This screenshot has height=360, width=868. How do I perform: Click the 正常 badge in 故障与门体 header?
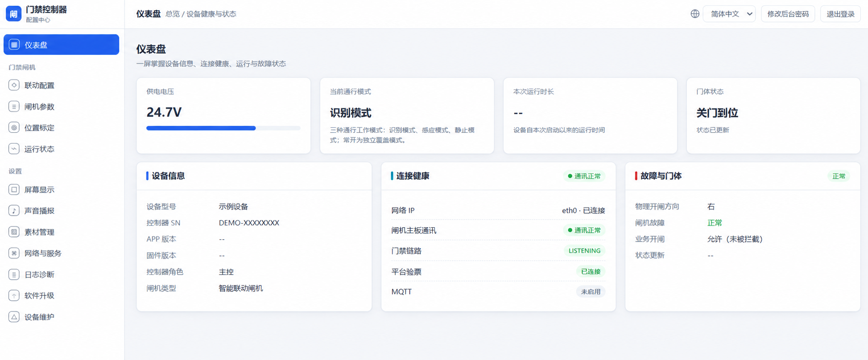(x=839, y=176)
